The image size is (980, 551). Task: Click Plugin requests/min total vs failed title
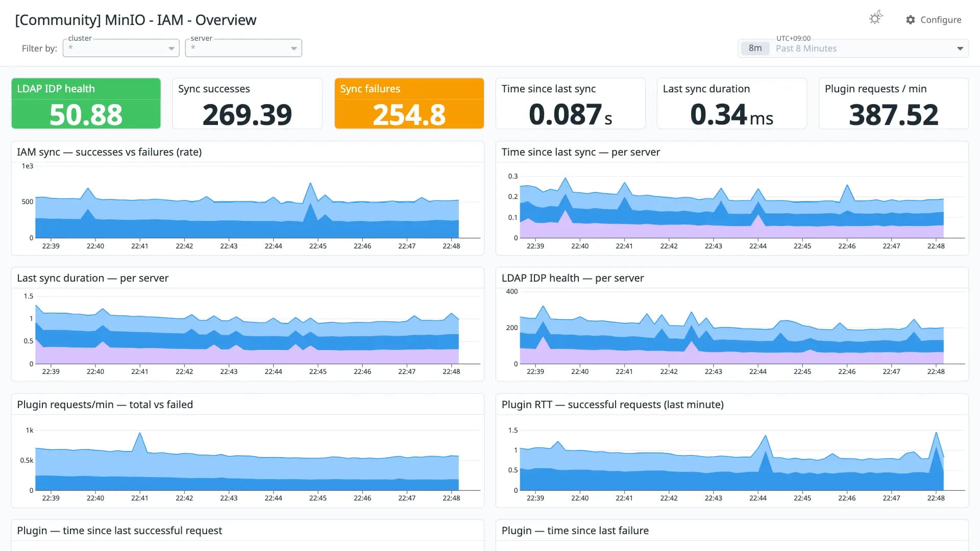tap(105, 405)
